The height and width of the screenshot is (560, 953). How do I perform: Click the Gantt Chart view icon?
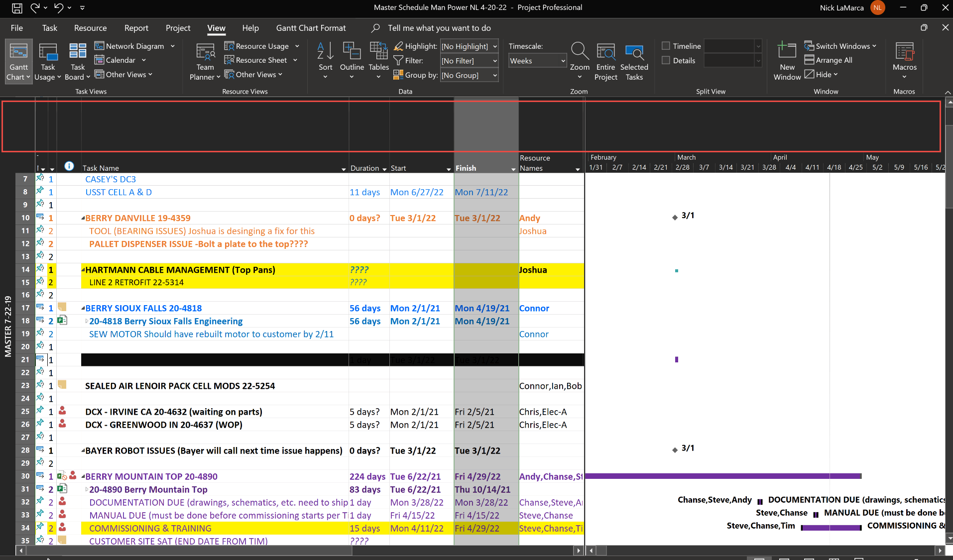[x=18, y=61]
